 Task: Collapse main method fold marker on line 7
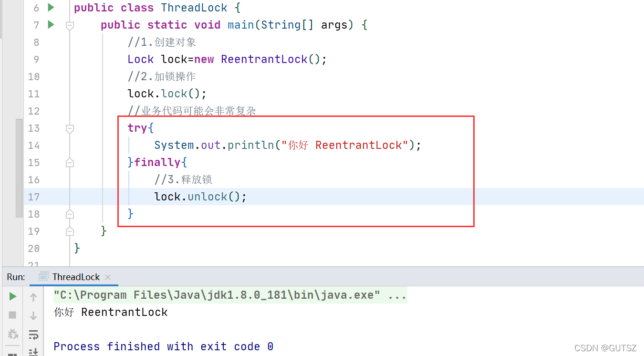pyautogui.click(x=70, y=25)
